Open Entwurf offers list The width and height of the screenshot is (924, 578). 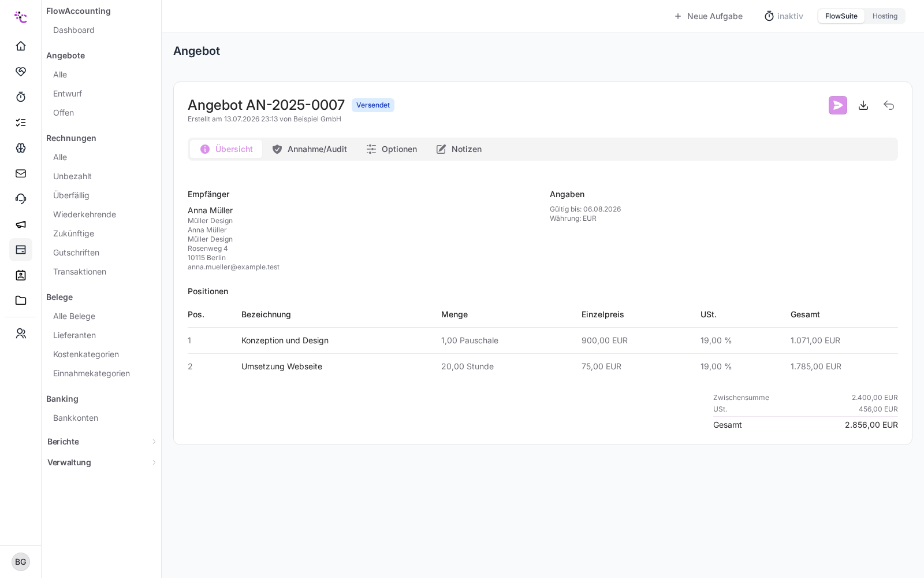68,94
